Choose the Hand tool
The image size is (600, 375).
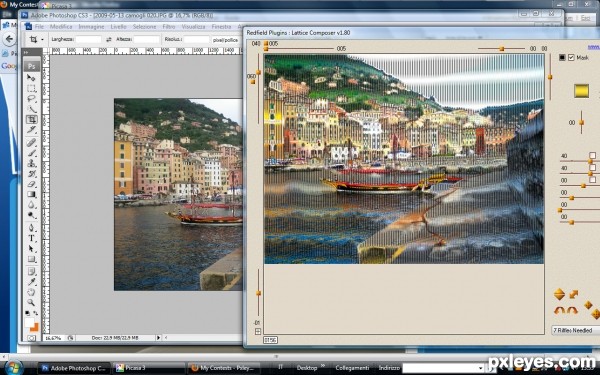pyautogui.click(x=31, y=292)
